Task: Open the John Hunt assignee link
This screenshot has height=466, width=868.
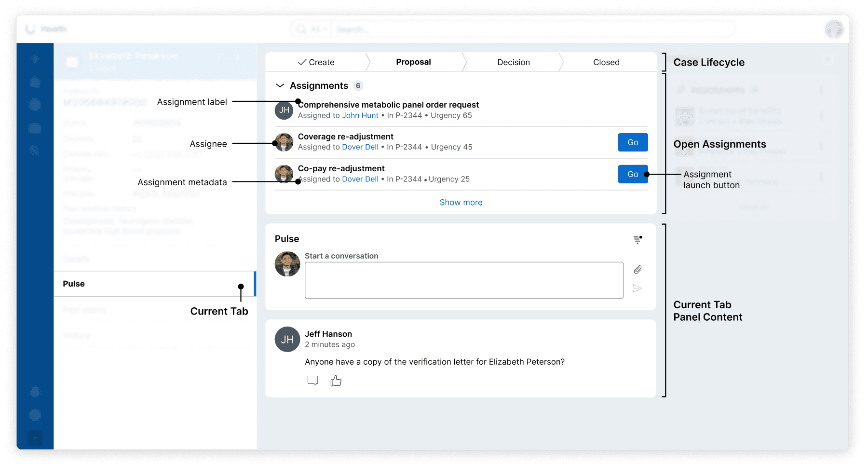Action: click(x=360, y=116)
